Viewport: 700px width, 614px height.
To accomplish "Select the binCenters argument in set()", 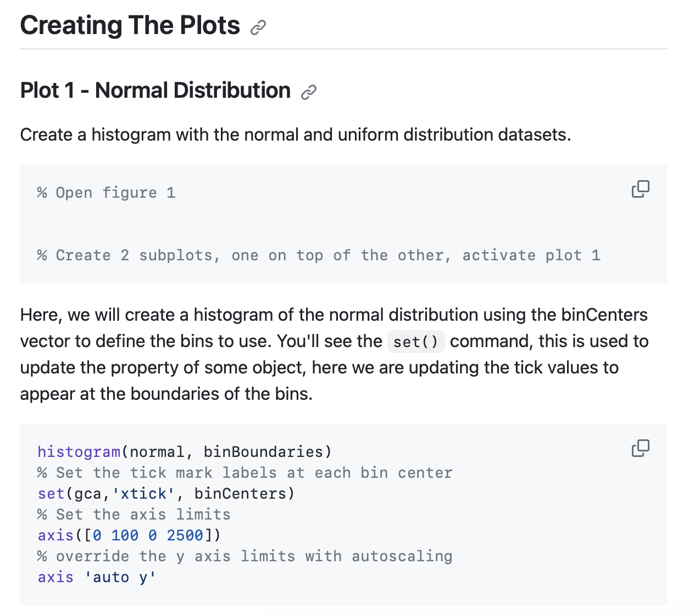I will [243, 493].
